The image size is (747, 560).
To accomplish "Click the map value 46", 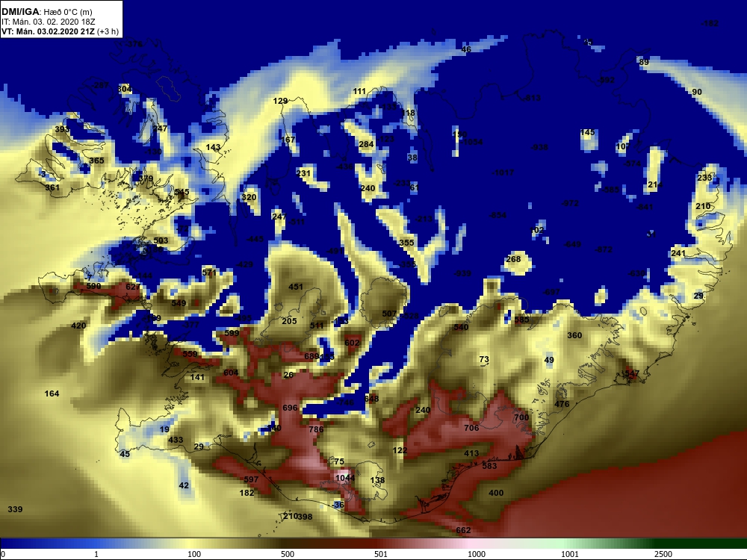I will click(x=466, y=49).
